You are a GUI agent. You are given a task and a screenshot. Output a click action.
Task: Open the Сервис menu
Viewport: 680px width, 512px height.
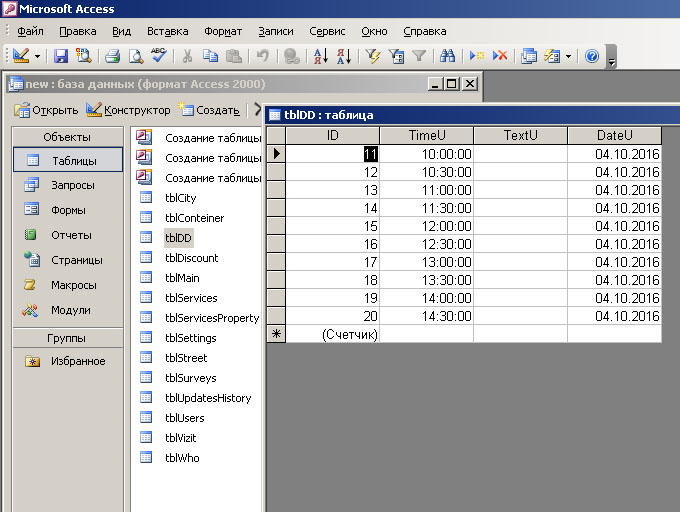(x=327, y=31)
